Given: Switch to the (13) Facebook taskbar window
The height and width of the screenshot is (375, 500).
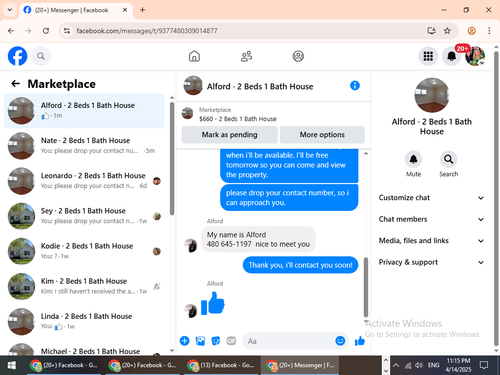Looking at the screenshot, I should (220, 365).
